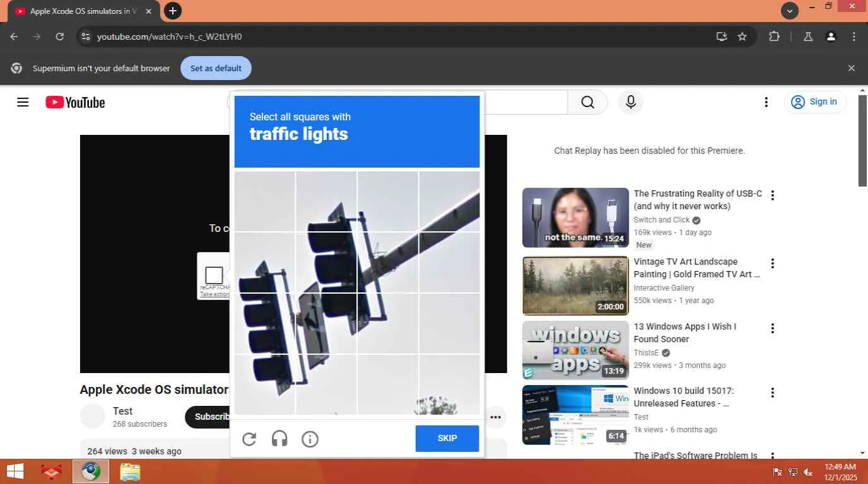Click the Switch and Click channel name
Image resolution: width=868 pixels, height=484 pixels.
(662, 220)
